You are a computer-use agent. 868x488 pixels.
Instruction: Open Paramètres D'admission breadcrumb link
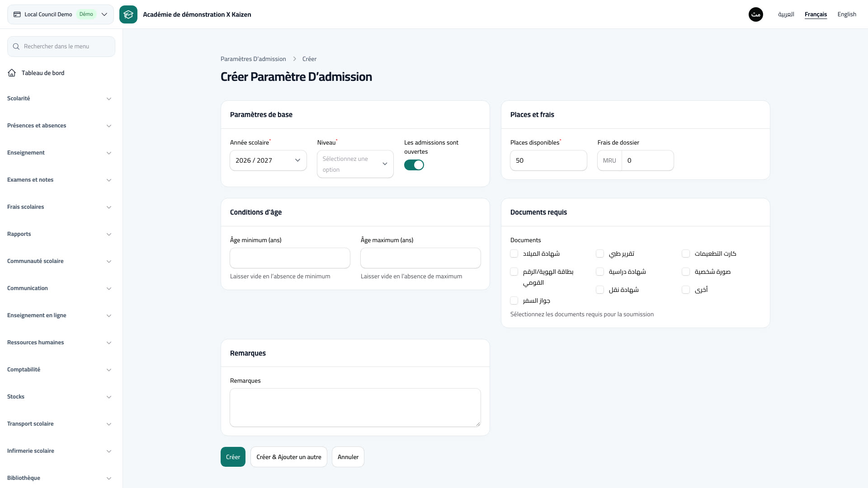(253, 59)
